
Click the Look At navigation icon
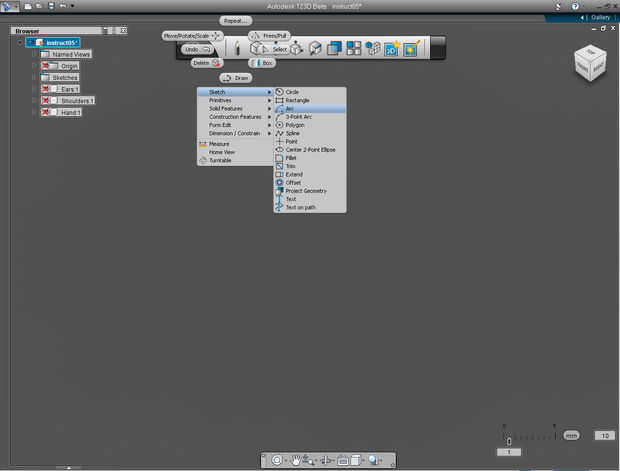(x=343, y=460)
